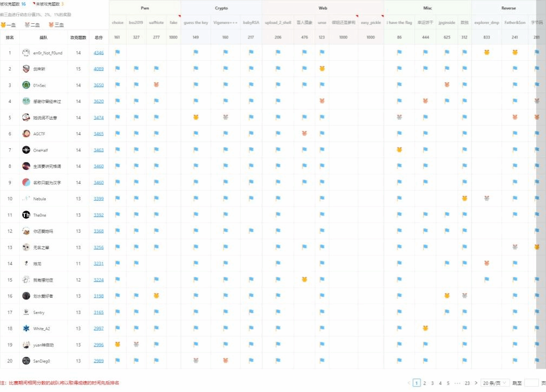Click the SanDieg0 team avatar
This screenshot has height=392, width=546.
tap(26, 361)
